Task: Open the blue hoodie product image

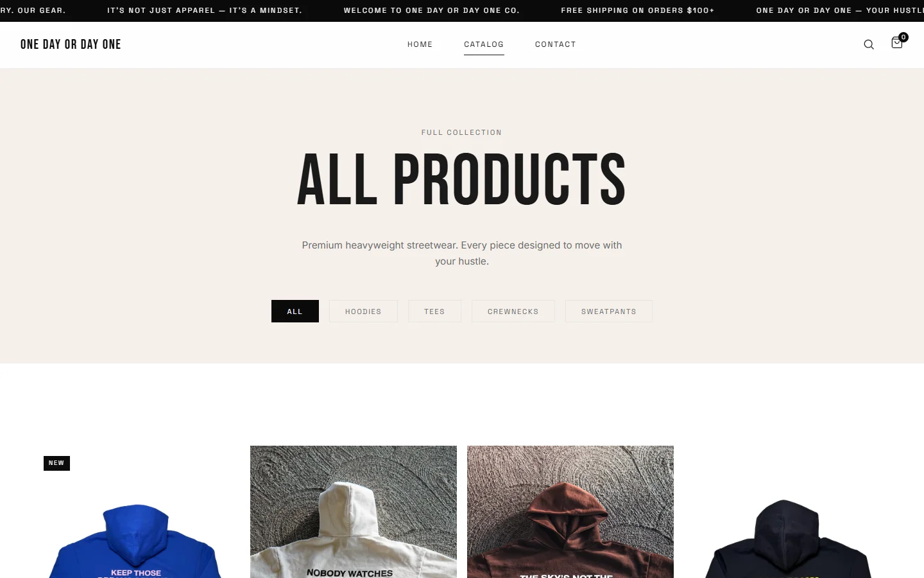Action: pyautogui.click(x=137, y=512)
